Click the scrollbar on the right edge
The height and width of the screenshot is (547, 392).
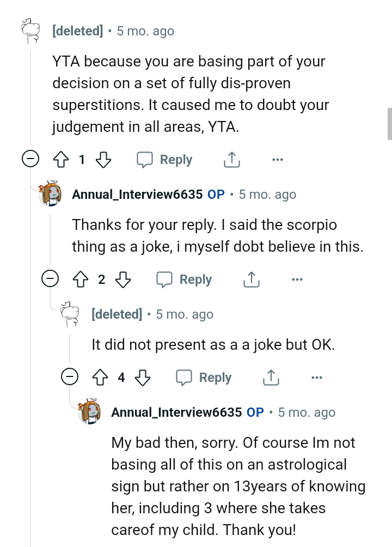tap(389, 120)
